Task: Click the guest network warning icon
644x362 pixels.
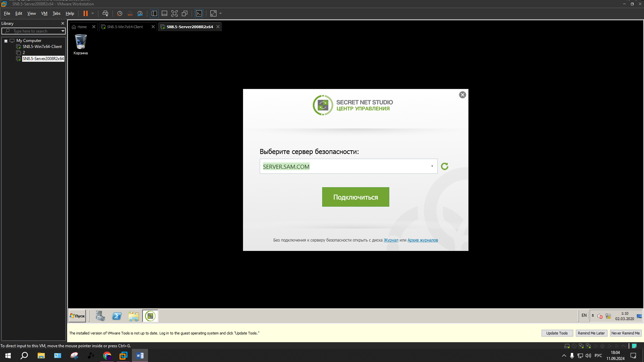Action: tap(608, 316)
